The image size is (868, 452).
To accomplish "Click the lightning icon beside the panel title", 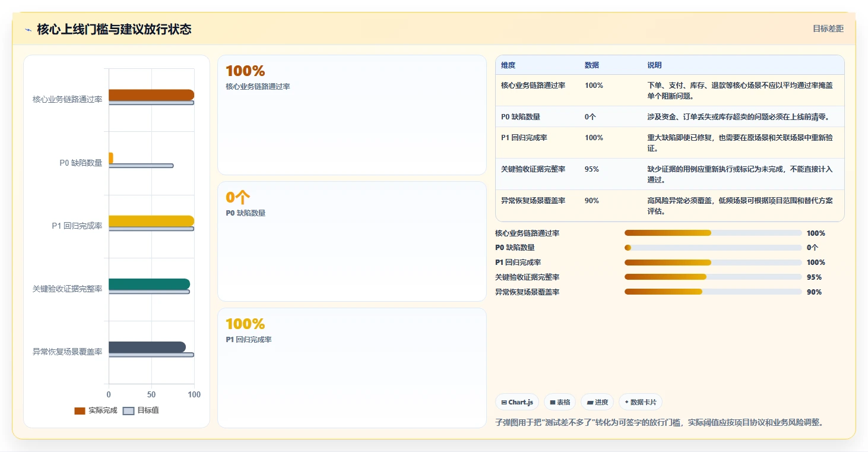I will (28, 30).
